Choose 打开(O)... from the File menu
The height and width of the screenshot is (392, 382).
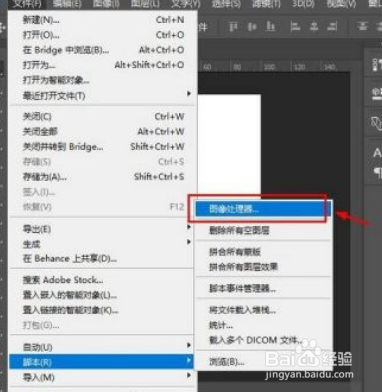pos(103,35)
